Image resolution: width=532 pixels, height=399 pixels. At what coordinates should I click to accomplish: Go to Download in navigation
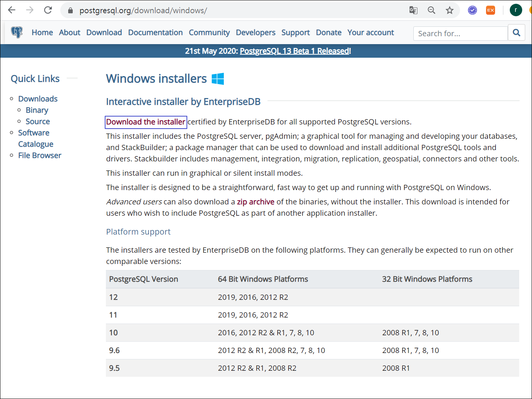pyautogui.click(x=104, y=33)
